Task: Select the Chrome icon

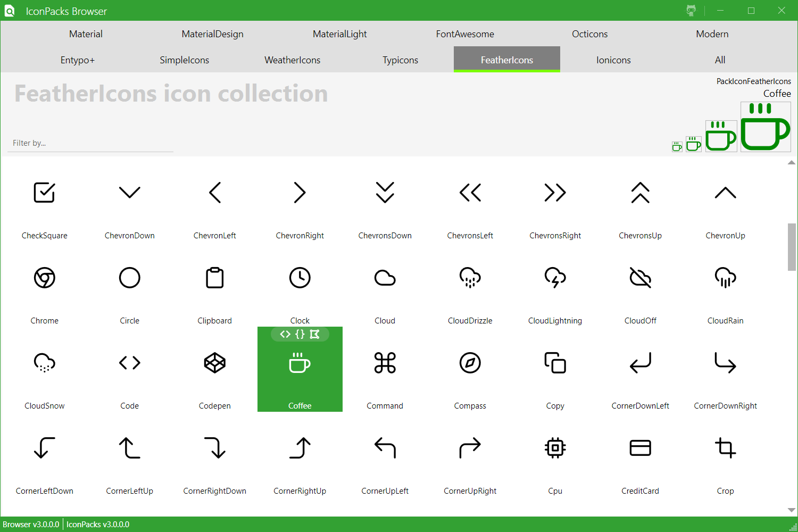Action: 44,277
